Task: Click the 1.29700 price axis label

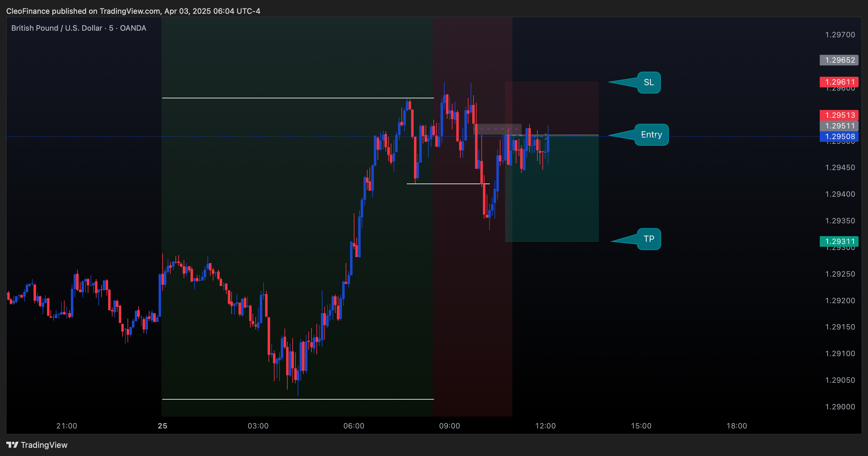Action: 840,35
